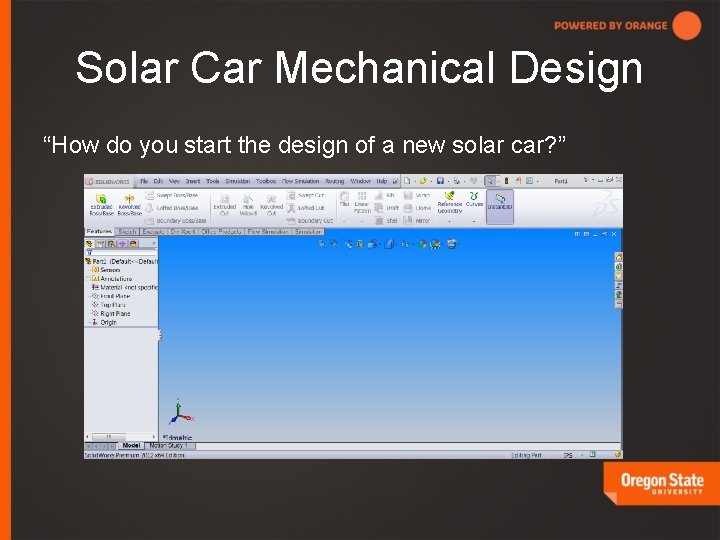Select the Swept Boss/Base command
Screen dimensions: 720x540
(172, 196)
